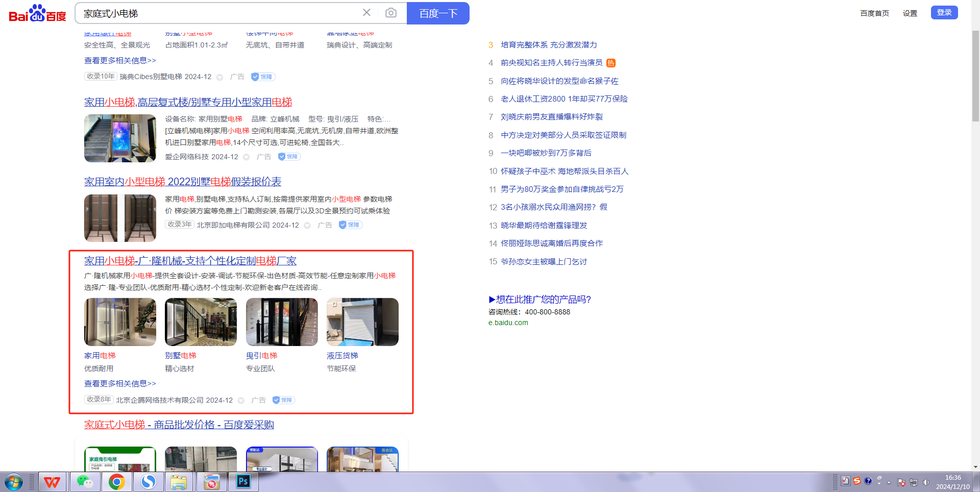The width and height of the screenshot is (980, 492).
Task: Launch Photoshop from the taskbar
Action: coord(243,481)
